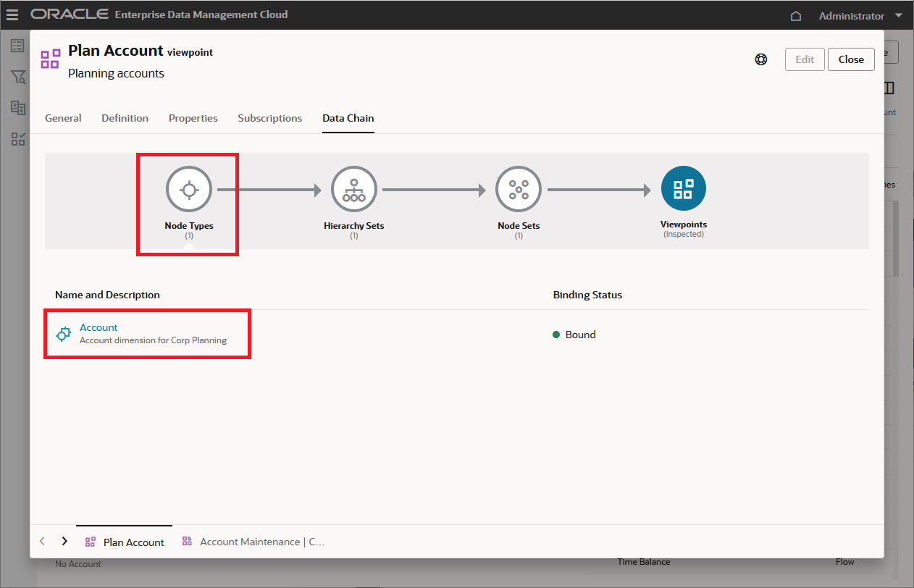Open the compare sidebar icon

[x=17, y=107]
